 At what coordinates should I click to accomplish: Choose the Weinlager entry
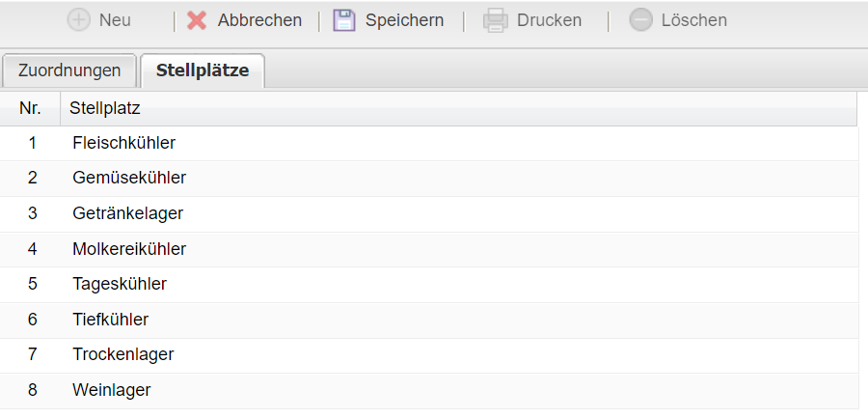coord(112,390)
